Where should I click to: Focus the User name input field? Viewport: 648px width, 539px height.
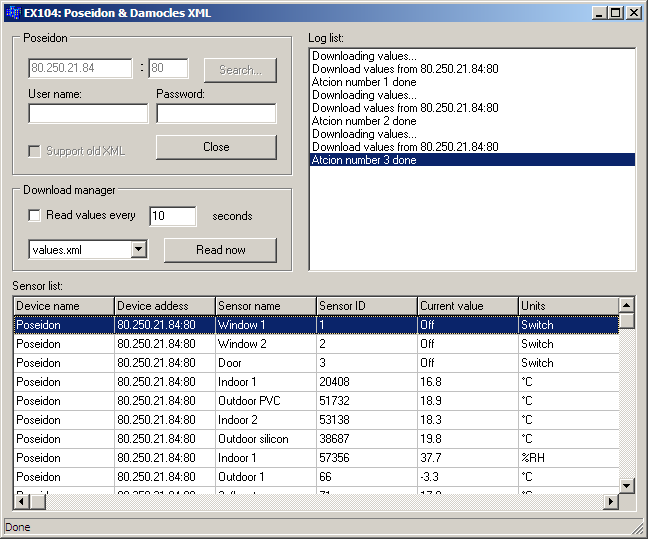(88, 113)
